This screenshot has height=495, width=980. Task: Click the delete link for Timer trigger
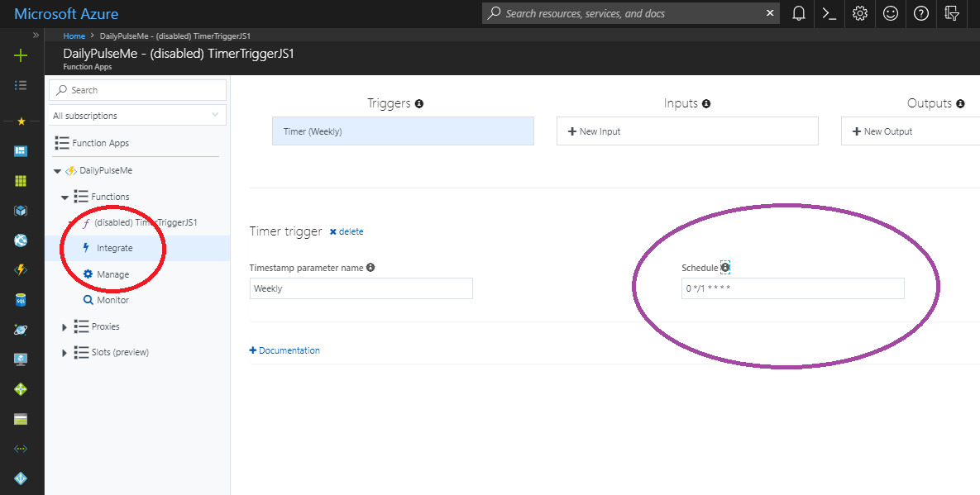tap(347, 231)
